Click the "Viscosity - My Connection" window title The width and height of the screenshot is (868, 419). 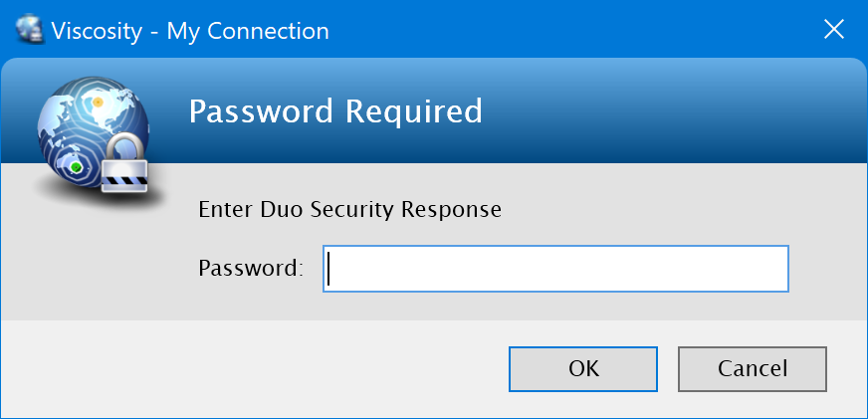click(247, 31)
